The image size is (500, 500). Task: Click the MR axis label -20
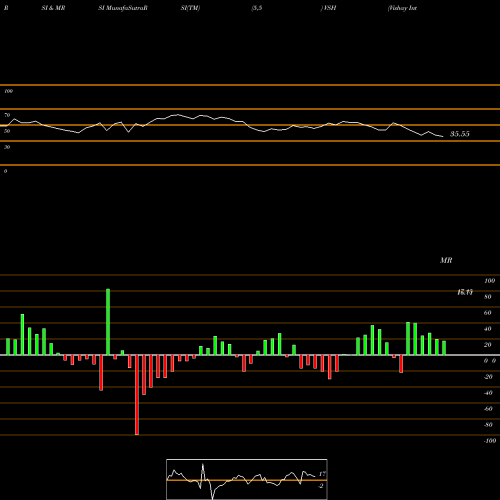[488, 377]
